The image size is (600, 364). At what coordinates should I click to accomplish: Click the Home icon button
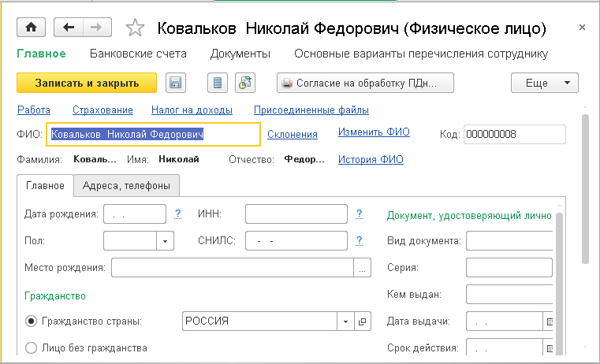(32, 28)
